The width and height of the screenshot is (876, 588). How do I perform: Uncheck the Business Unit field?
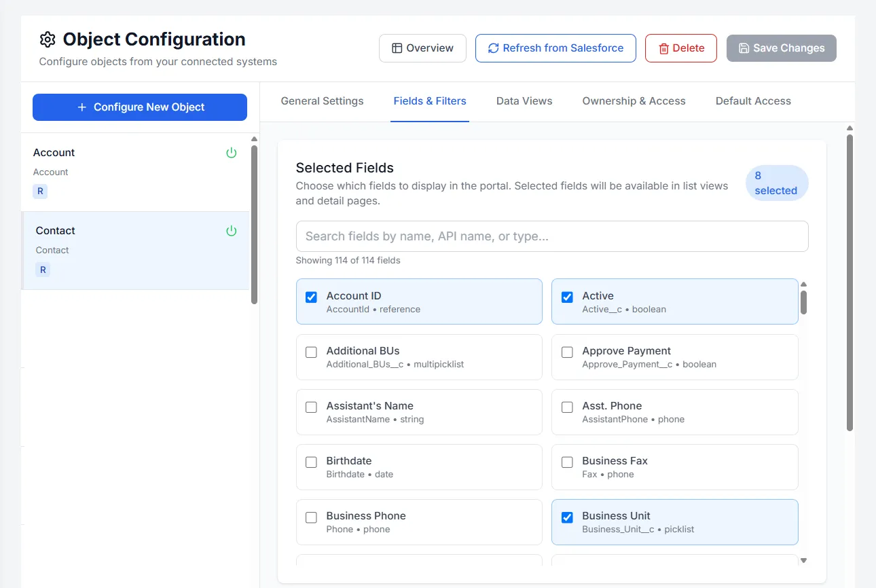coord(567,517)
